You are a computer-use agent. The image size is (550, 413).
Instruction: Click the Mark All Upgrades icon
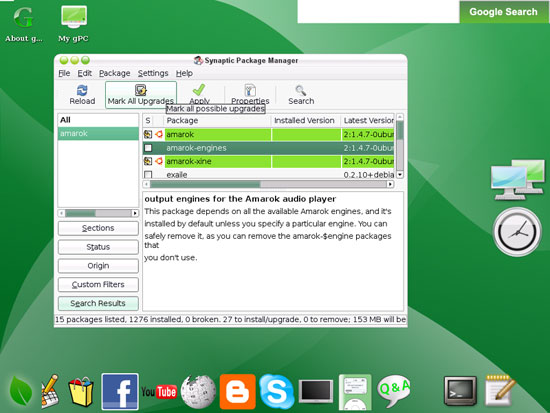pos(141,90)
